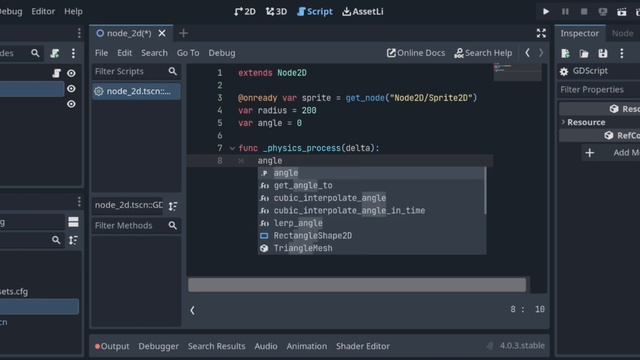Click the autocomplete list scrollbar
The image size is (640, 360).
tap(485, 191)
